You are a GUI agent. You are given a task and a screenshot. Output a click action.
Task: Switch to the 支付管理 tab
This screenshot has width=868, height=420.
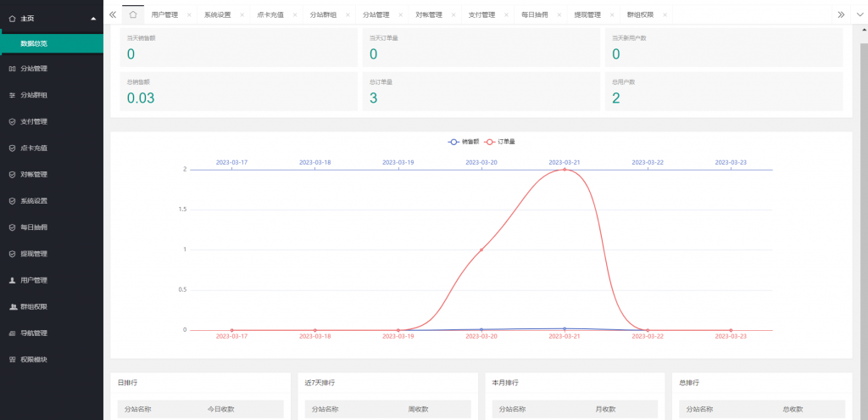coord(481,15)
